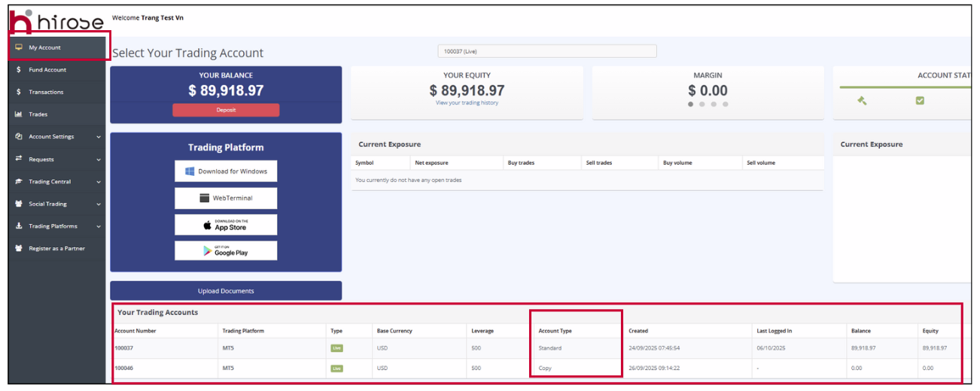
Task: Click the Social Trading people icon
Action: (19, 204)
